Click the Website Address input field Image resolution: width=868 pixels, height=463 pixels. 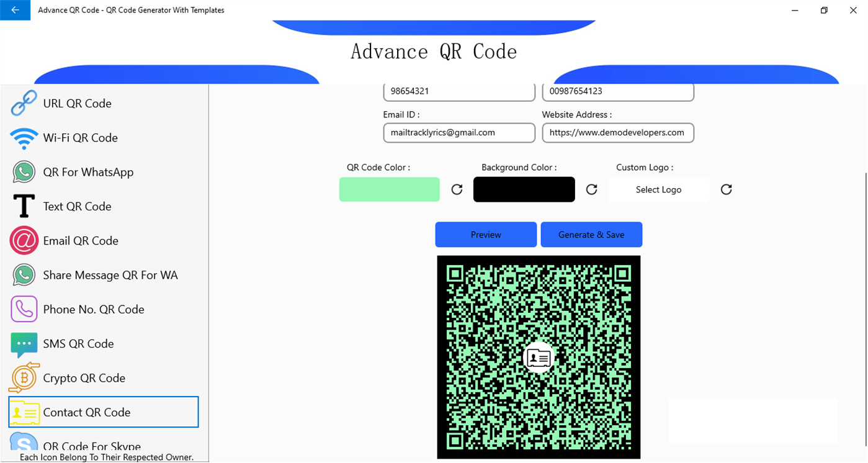[x=618, y=133]
